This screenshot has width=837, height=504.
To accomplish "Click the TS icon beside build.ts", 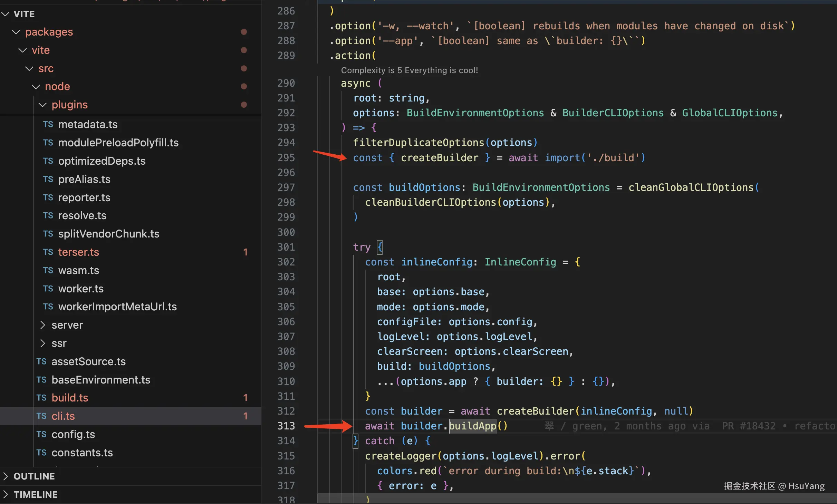I will [x=41, y=398].
